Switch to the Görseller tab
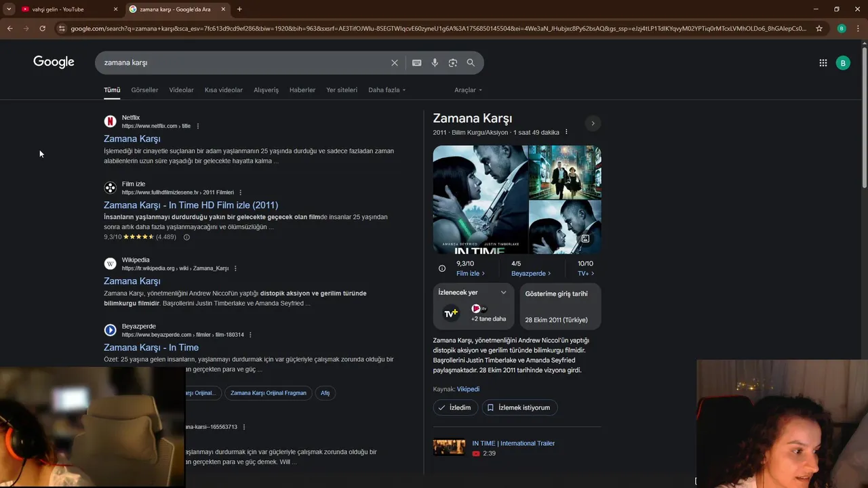Image resolution: width=868 pixels, height=488 pixels. pos(144,89)
